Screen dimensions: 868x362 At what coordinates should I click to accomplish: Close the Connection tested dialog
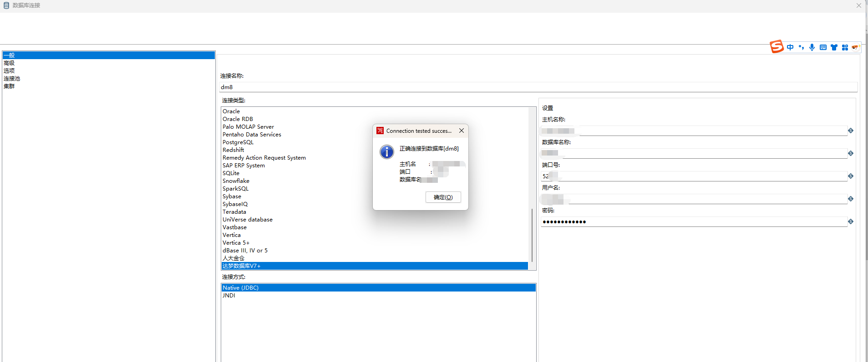[462, 131]
